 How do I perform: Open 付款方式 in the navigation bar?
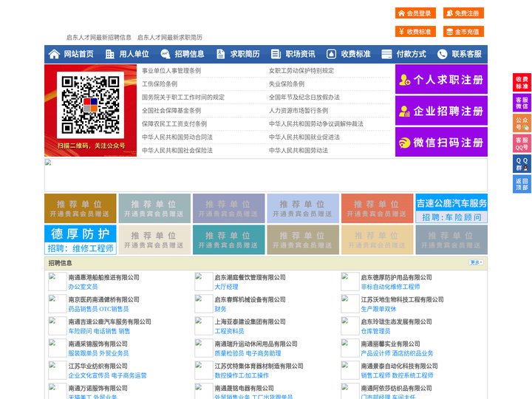click(412, 54)
